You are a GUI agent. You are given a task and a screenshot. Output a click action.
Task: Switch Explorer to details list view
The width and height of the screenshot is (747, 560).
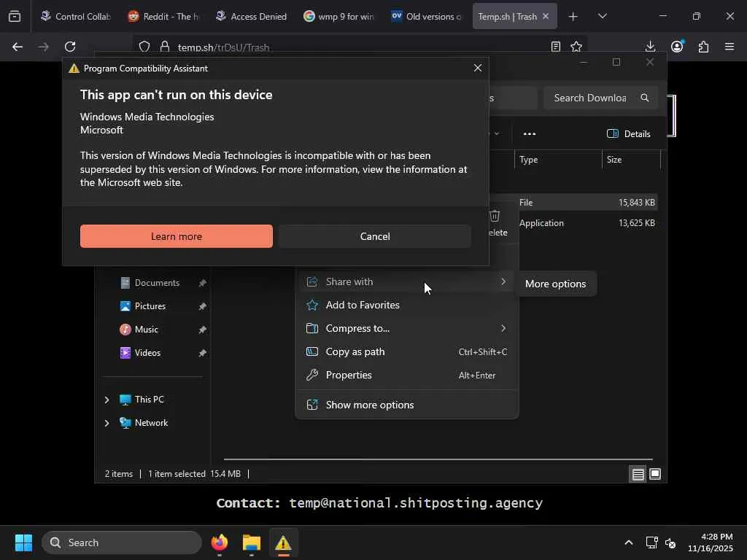pos(638,474)
